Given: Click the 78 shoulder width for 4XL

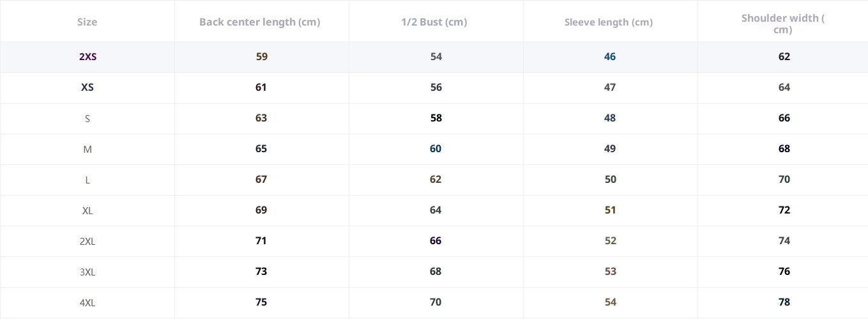Looking at the screenshot, I should coord(784,302).
